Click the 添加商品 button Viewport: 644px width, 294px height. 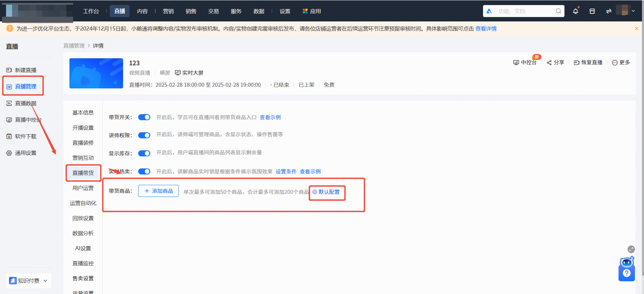(158, 191)
